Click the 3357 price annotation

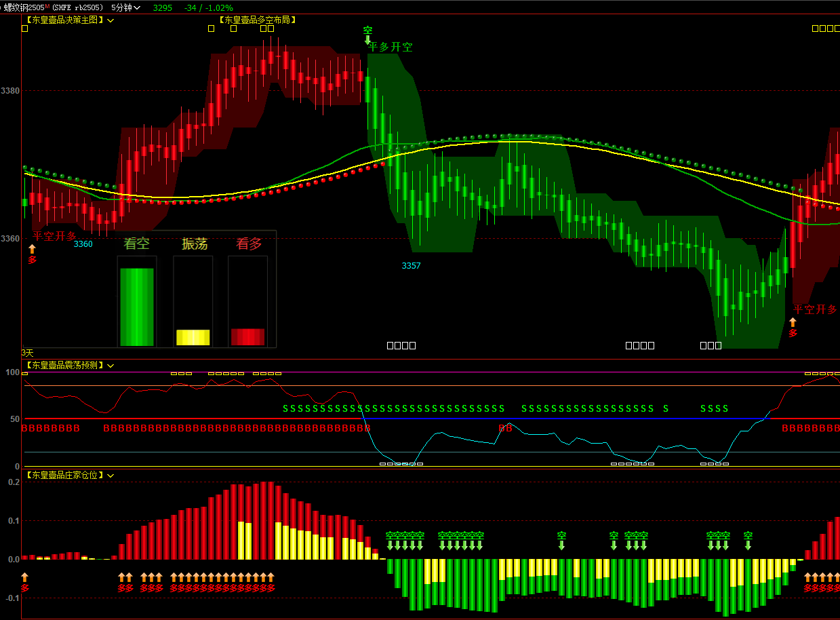pyautogui.click(x=411, y=266)
